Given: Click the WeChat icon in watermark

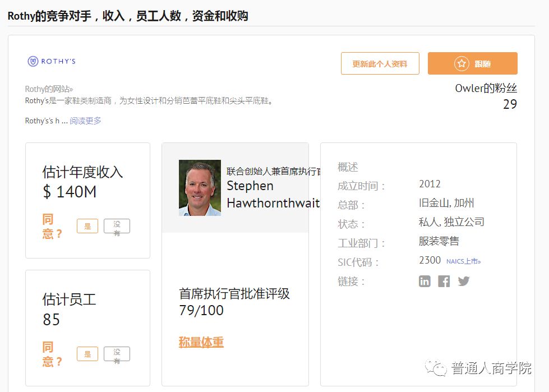Looking at the screenshot, I should click(435, 367).
